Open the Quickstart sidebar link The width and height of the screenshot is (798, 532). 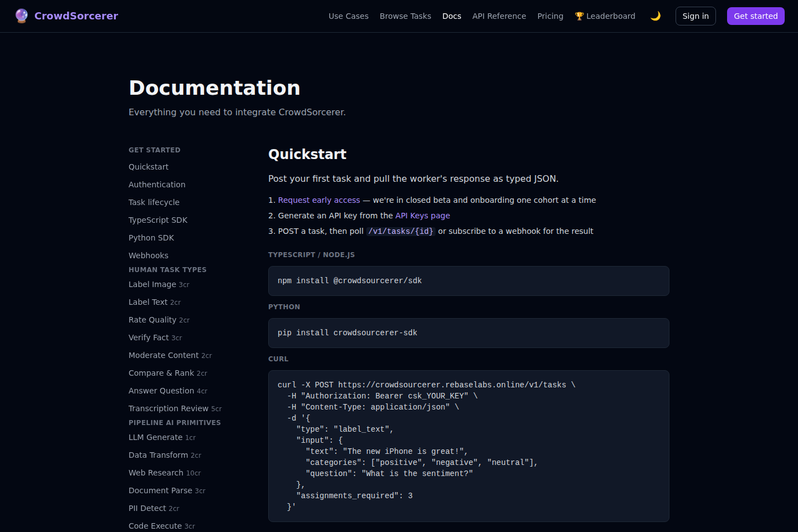(149, 167)
